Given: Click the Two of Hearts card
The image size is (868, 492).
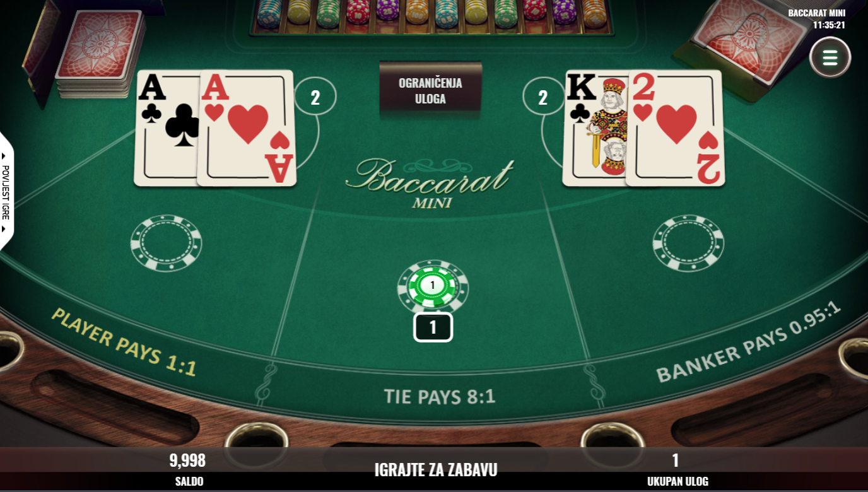Looking at the screenshot, I should (x=675, y=128).
